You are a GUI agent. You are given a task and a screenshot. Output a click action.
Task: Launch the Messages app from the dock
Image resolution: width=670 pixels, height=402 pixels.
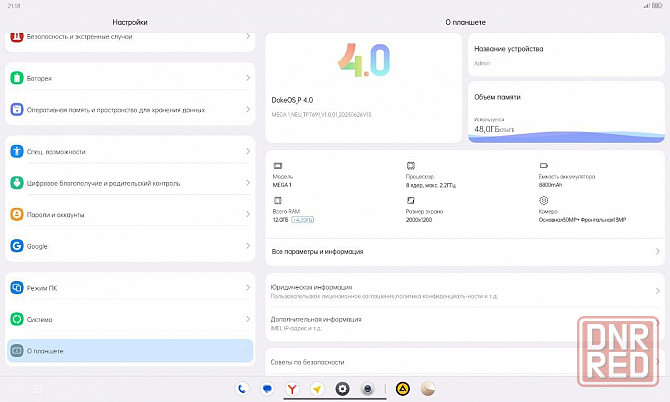coord(267,388)
